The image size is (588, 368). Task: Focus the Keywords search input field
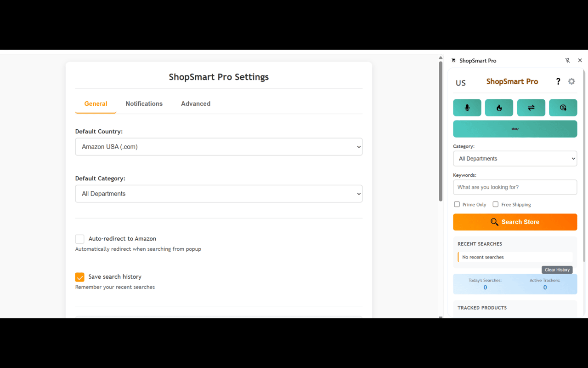click(515, 187)
